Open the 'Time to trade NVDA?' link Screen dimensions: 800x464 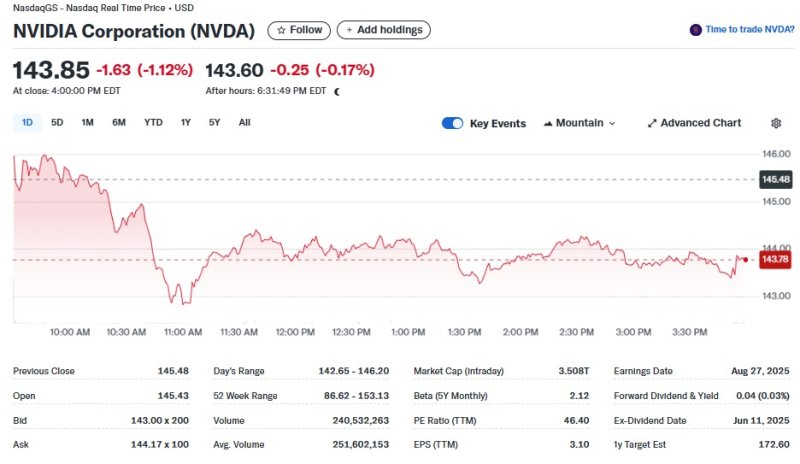pos(749,30)
